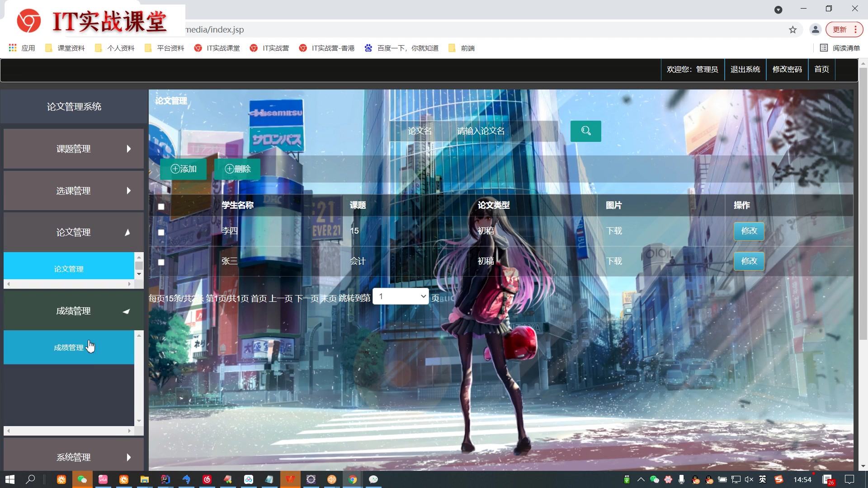The height and width of the screenshot is (488, 868).
Task: Tick the checkbox for 李四 row
Action: point(161,232)
